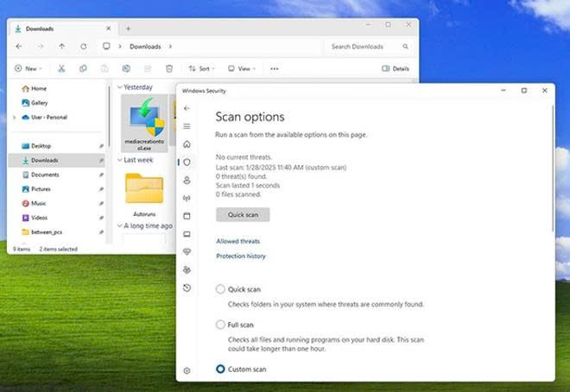Select the Quick scan radio option
The width and height of the screenshot is (570, 392).
click(x=220, y=289)
